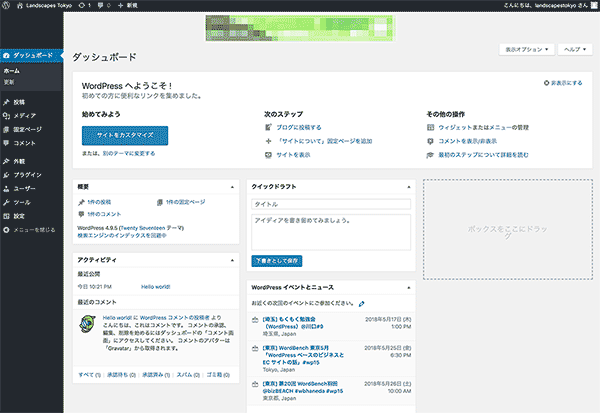Filter comments by スパム (0)

(188, 375)
